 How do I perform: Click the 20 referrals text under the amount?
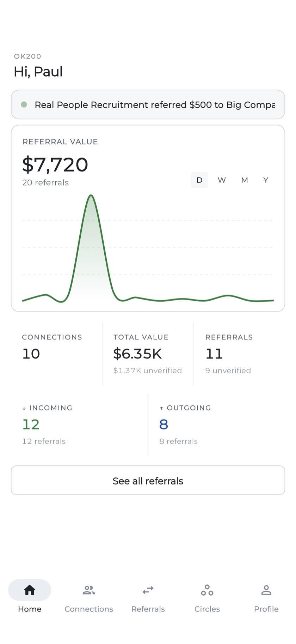tap(45, 183)
